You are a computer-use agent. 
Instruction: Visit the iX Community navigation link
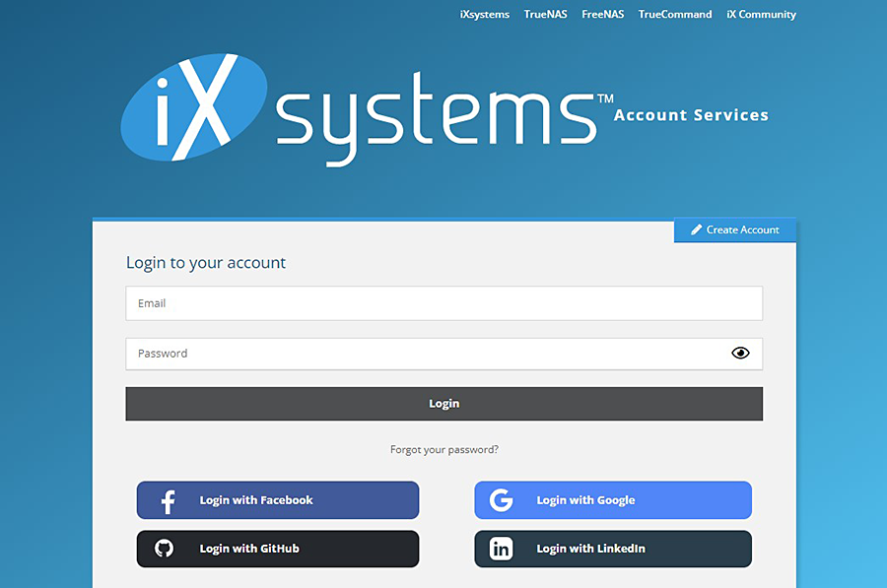[x=761, y=15]
